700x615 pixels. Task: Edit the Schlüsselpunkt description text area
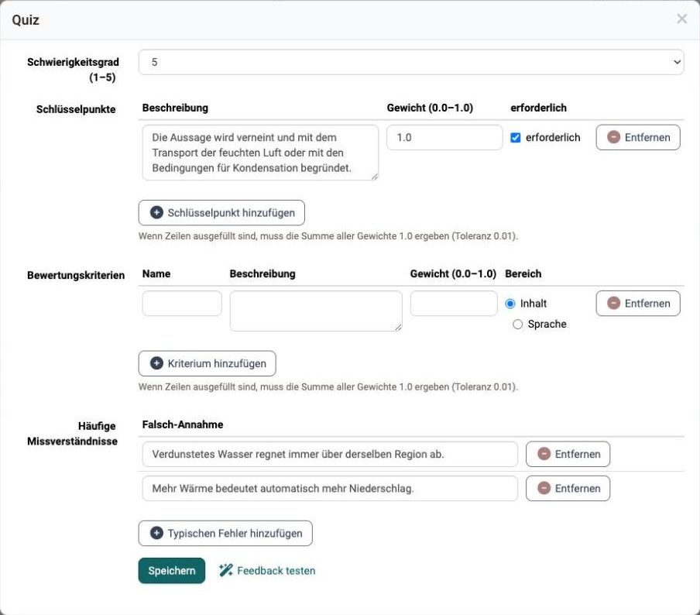pos(260,153)
